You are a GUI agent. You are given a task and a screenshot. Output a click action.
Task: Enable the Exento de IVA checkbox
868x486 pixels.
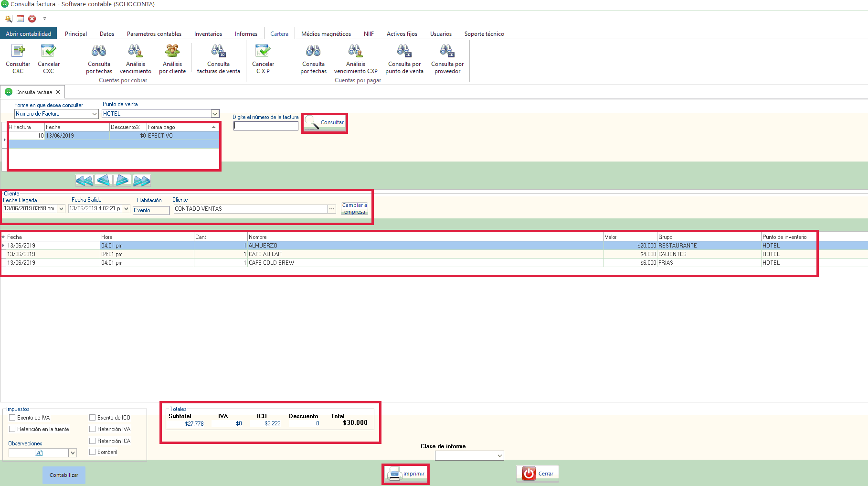[x=12, y=418]
